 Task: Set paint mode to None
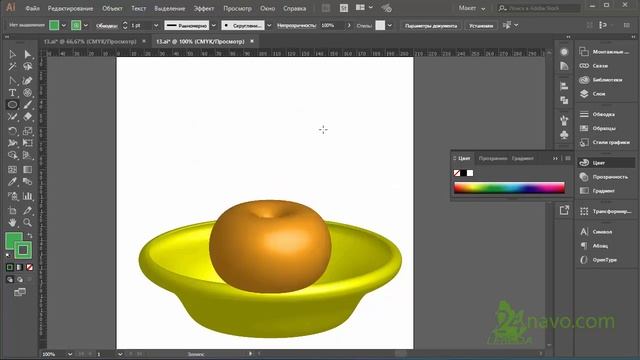click(29, 267)
